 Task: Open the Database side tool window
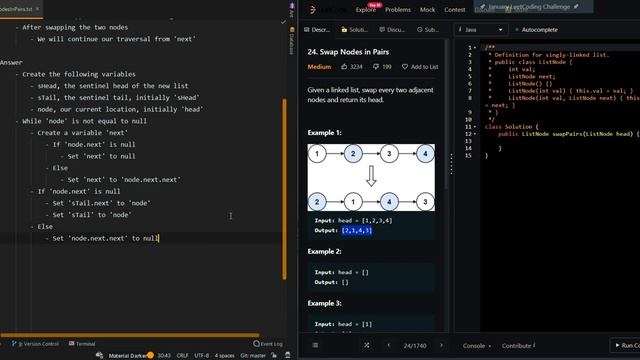click(x=292, y=41)
